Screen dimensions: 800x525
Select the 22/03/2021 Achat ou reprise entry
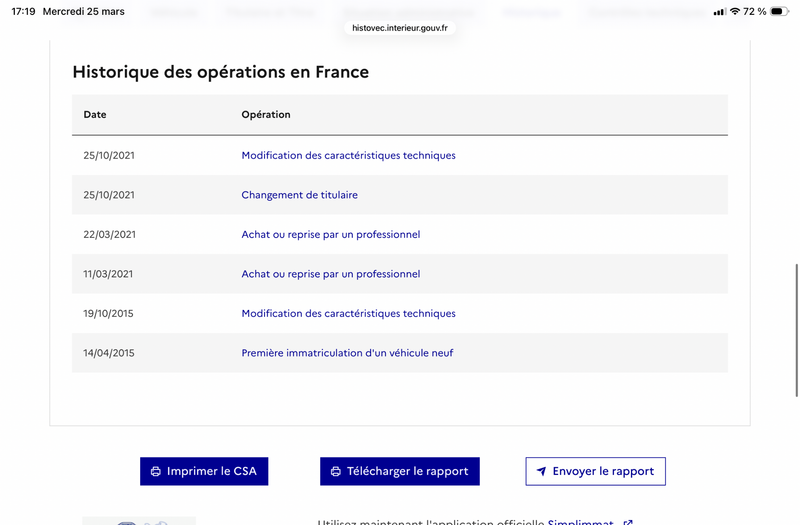pos(330,234)
